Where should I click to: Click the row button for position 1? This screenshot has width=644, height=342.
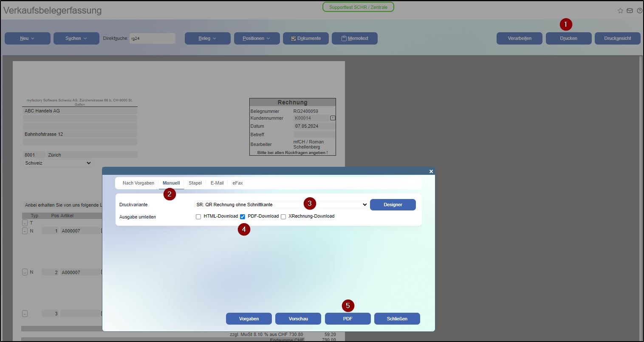click(25, 231)
